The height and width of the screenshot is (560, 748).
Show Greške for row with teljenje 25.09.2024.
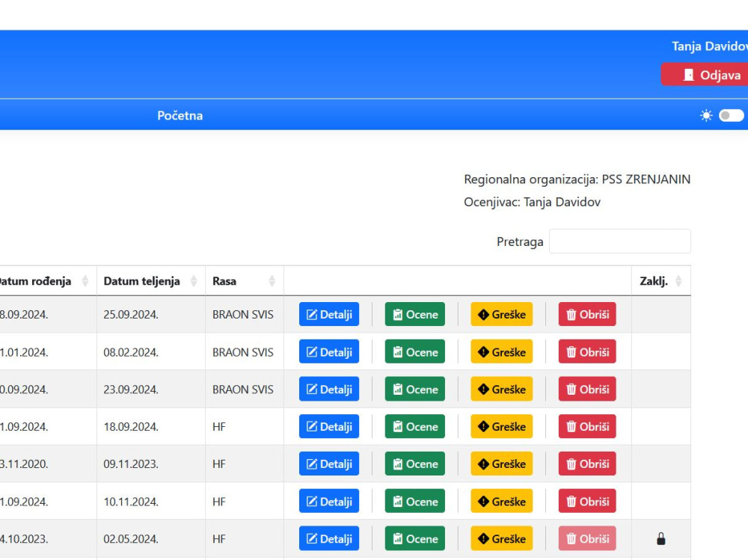(x=501, y=314)
